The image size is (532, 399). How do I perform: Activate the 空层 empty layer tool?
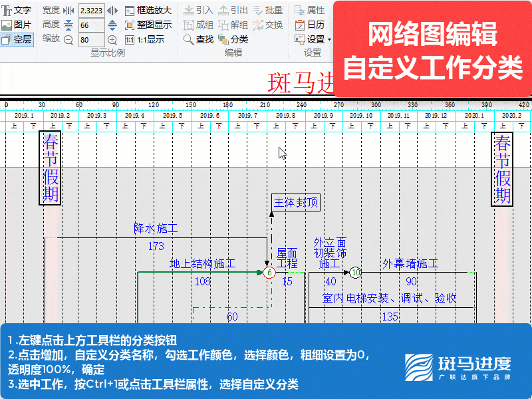17,39
